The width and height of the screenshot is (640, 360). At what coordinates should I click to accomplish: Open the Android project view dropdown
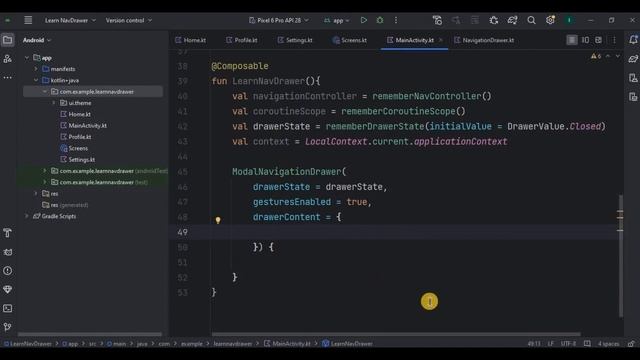point(37,40)
